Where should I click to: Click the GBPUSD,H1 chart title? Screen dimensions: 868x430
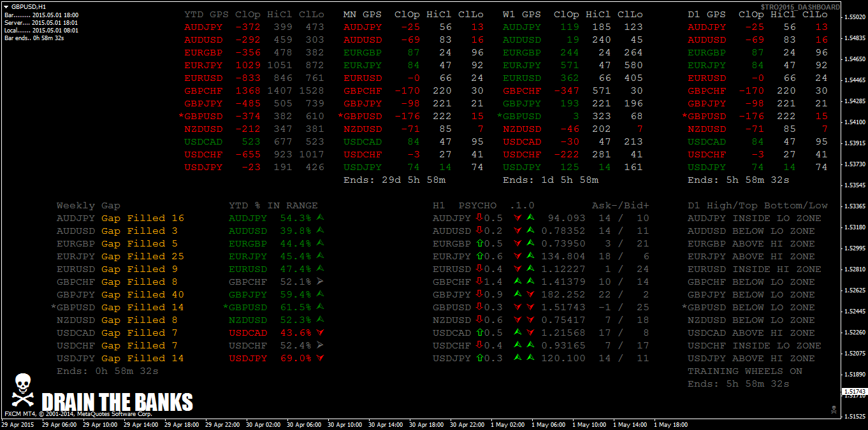(x=29, y=6)
